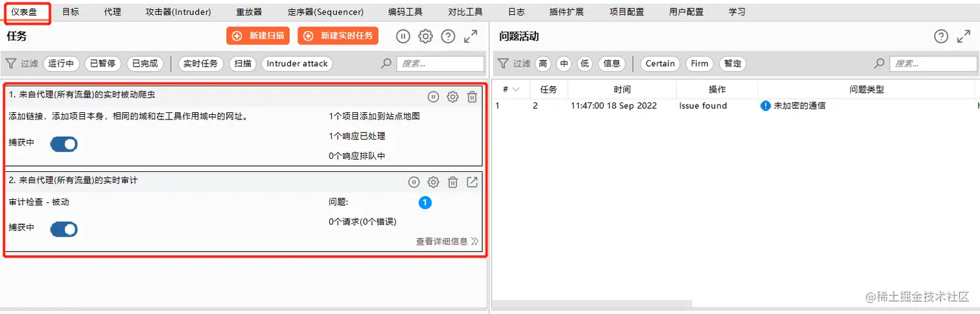Expand the 任务 panel to full size
Screen dimensions: 980x314
click(x=471, y=36)
